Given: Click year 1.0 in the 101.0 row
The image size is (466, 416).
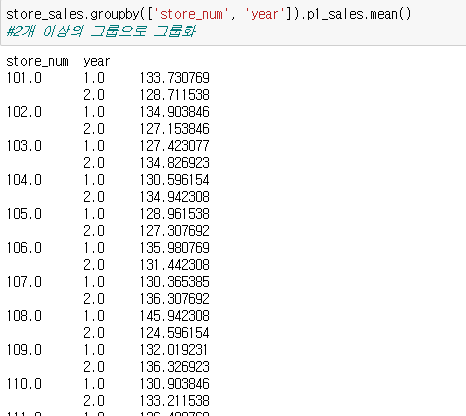Looking at the screenshot, I should coord(94,78).
